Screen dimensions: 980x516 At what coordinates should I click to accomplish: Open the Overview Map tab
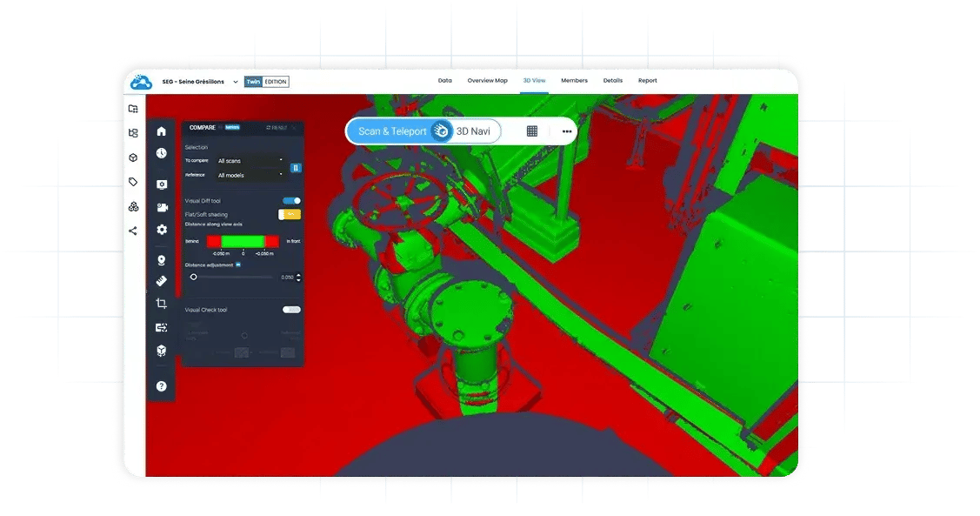click(x=488, y=81)
